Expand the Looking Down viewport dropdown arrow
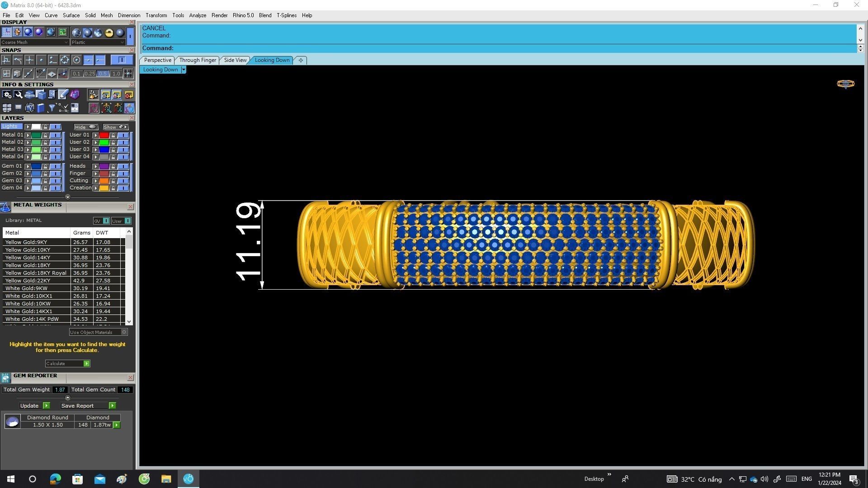Viewport: 868px width, 488px height. pos(183,70)
